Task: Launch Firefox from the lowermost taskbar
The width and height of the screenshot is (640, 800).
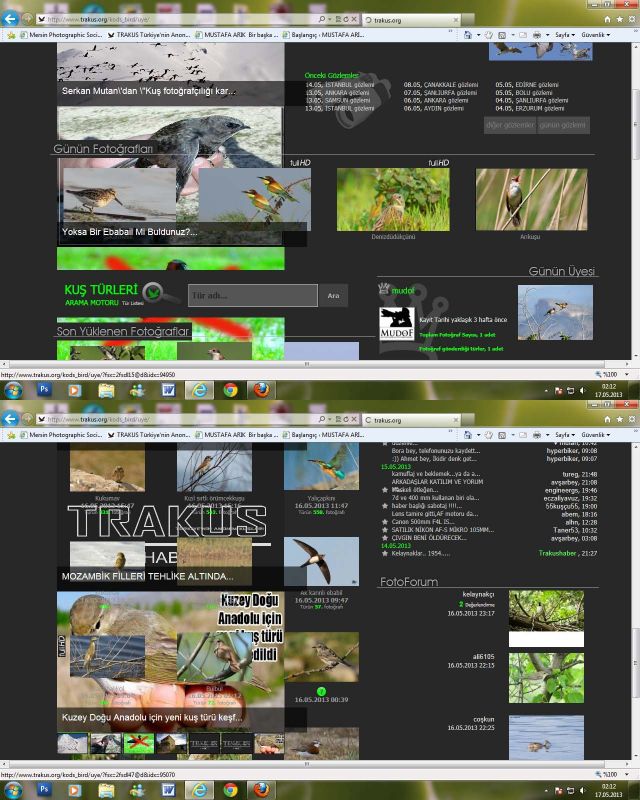Action: (261, 789)
